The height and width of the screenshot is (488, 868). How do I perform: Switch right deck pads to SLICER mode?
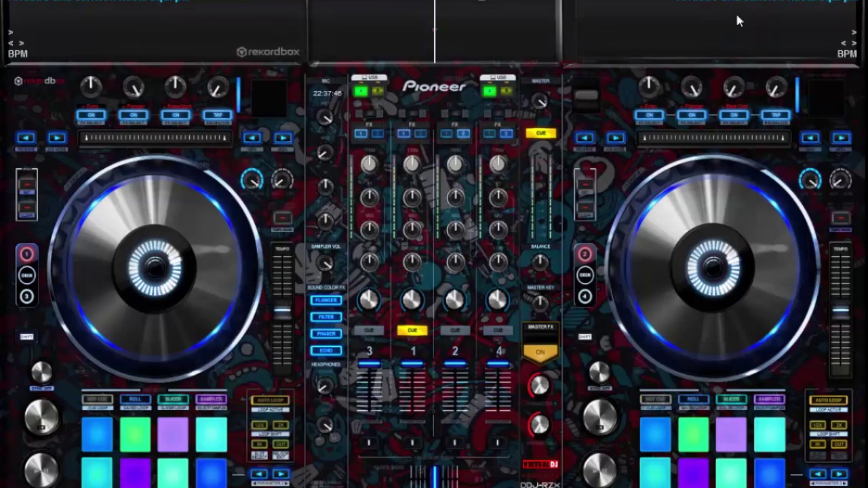[x=731, y=399]
